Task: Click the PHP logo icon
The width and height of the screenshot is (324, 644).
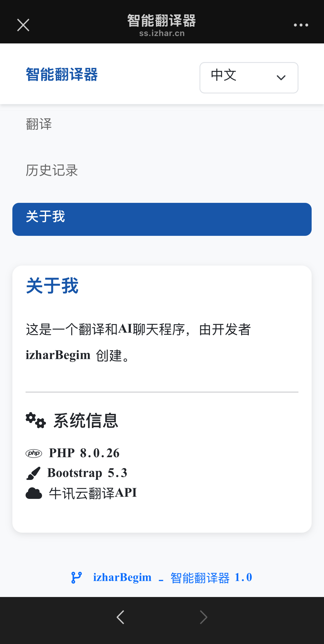Action: point(34,453)
